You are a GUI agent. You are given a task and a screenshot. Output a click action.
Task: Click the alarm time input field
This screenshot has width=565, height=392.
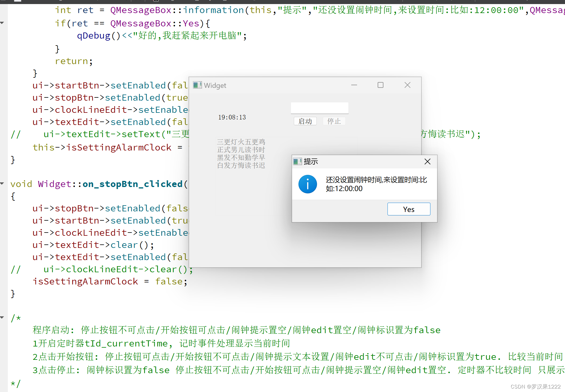[x=319, y=108]
